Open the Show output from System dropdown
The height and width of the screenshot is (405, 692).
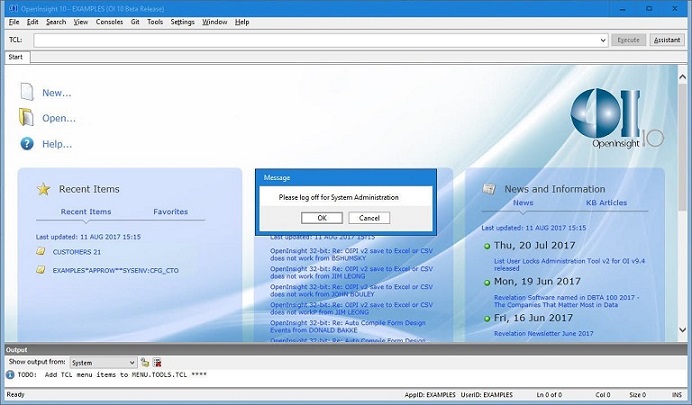coord(103,363)
